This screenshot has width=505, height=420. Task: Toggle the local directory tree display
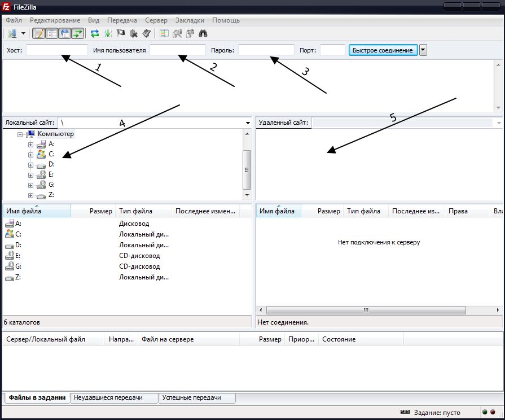pyautogui.click(x=52, y=33)
